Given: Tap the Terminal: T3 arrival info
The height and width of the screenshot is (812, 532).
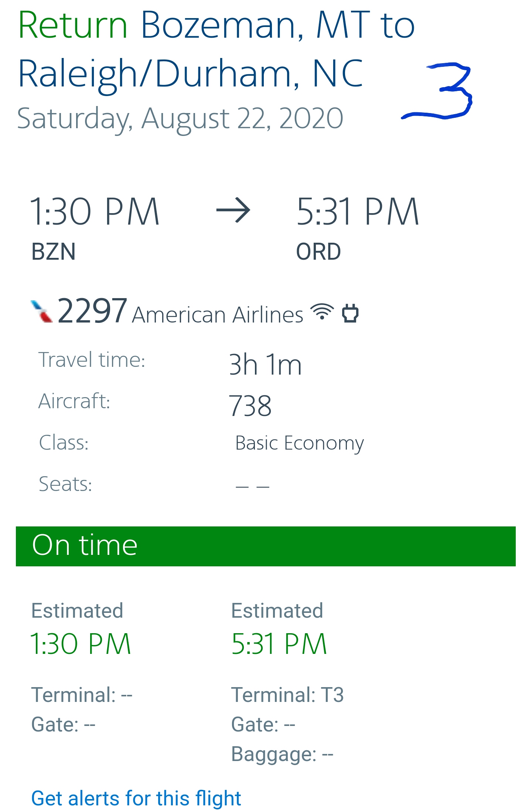Looking at the screenshot, I should [x=287, y=695].
